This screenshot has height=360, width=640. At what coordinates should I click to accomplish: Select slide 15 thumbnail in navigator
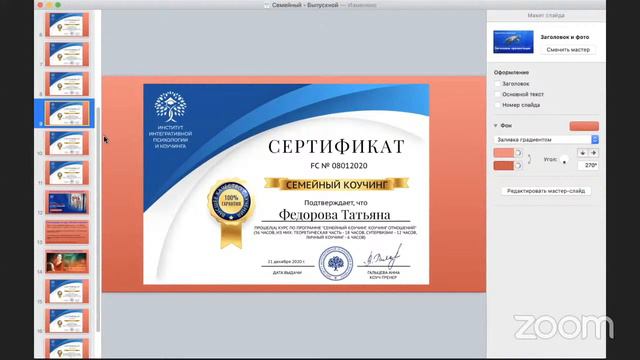click(x=67, y=291)
